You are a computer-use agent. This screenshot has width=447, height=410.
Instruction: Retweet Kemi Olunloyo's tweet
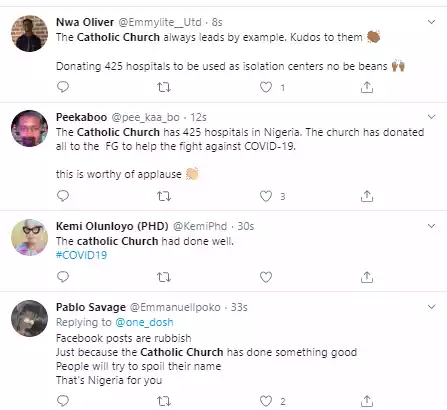(164, 277)
